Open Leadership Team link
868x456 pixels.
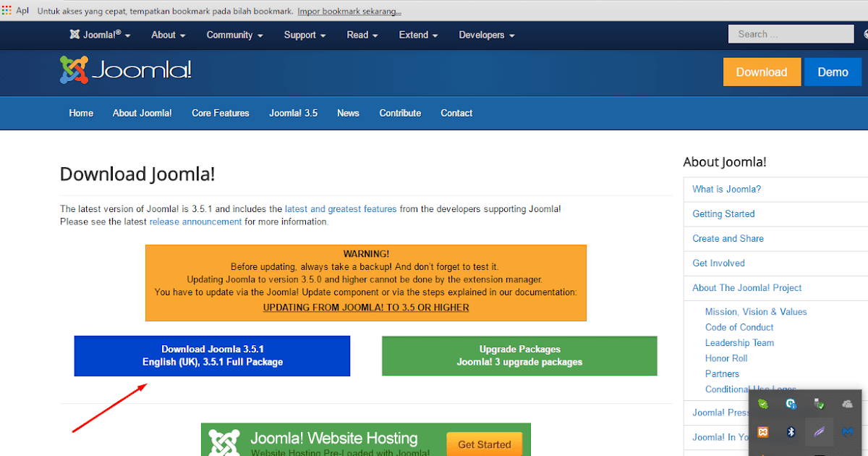coord(739,343)
